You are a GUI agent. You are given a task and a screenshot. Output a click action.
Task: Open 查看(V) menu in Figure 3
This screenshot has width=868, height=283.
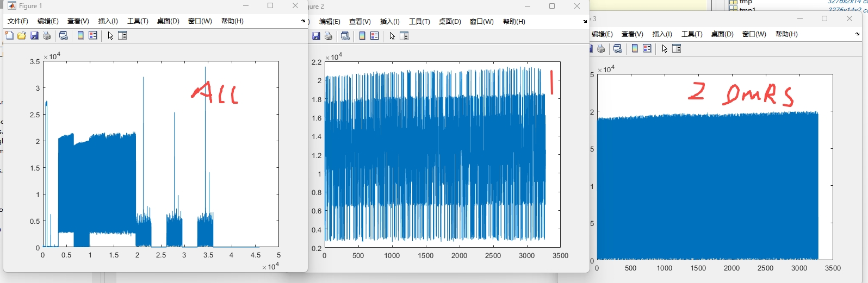[x=633, y=34]
